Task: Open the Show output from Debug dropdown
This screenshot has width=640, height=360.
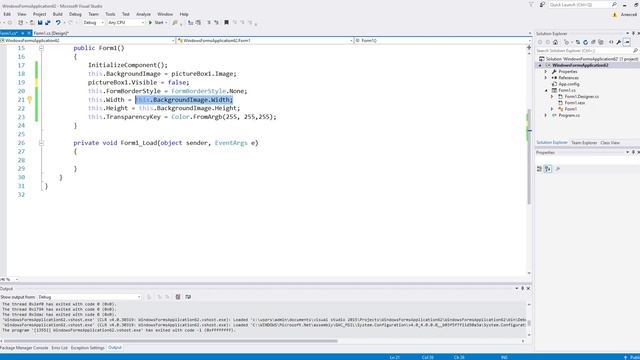Action: (89, 297)
